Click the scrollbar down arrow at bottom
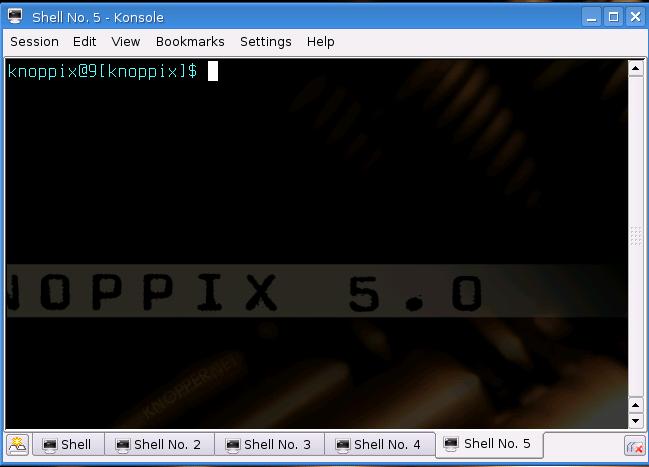The image size is (649, 467). pos(635,421)
